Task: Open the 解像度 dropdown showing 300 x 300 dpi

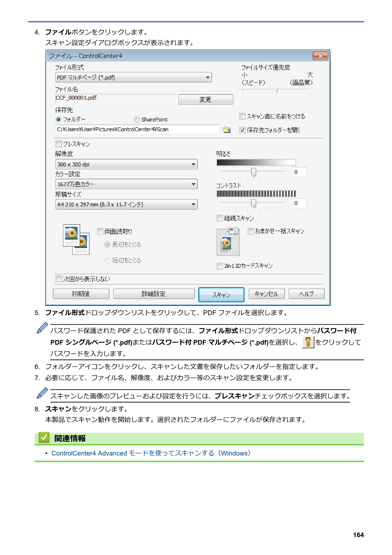Action: pos(126,164)
